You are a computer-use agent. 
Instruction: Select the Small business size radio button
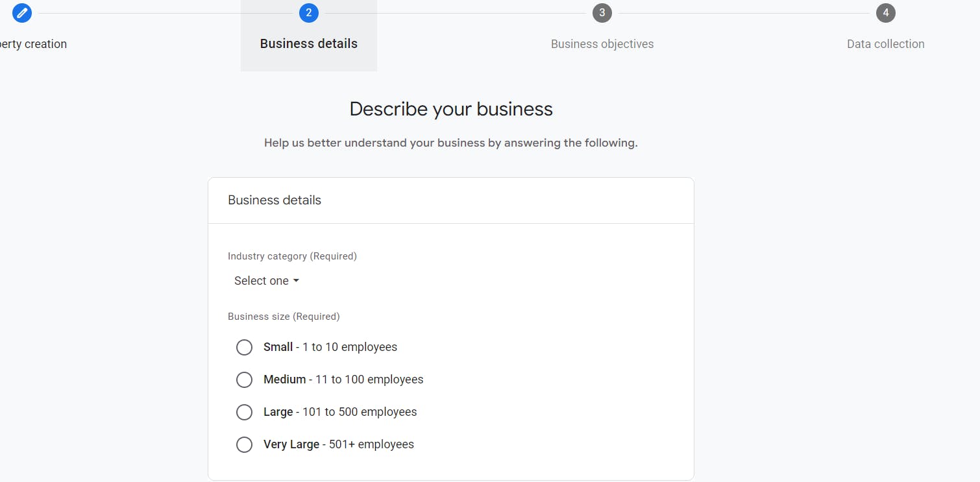click(x=244, y=347)
